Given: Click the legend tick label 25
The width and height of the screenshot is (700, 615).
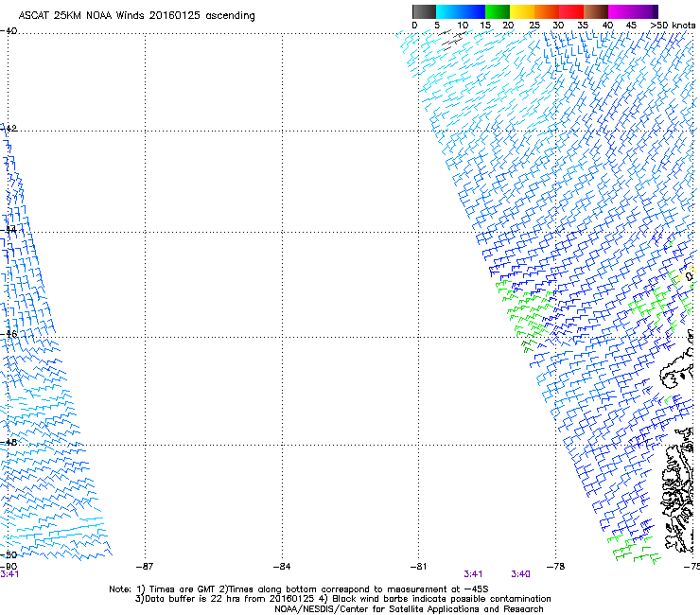Looking at the screenshot, I should point(534,26).
